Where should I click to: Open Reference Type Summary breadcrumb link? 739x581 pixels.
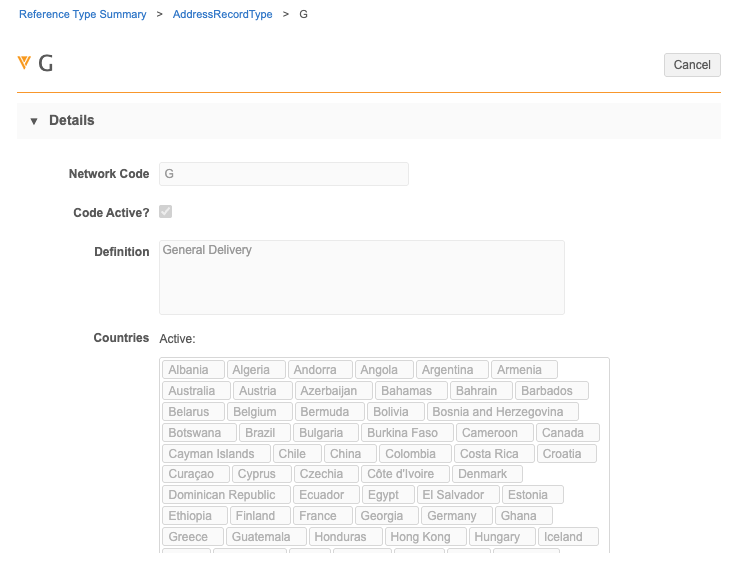click(x=83, y=15)
